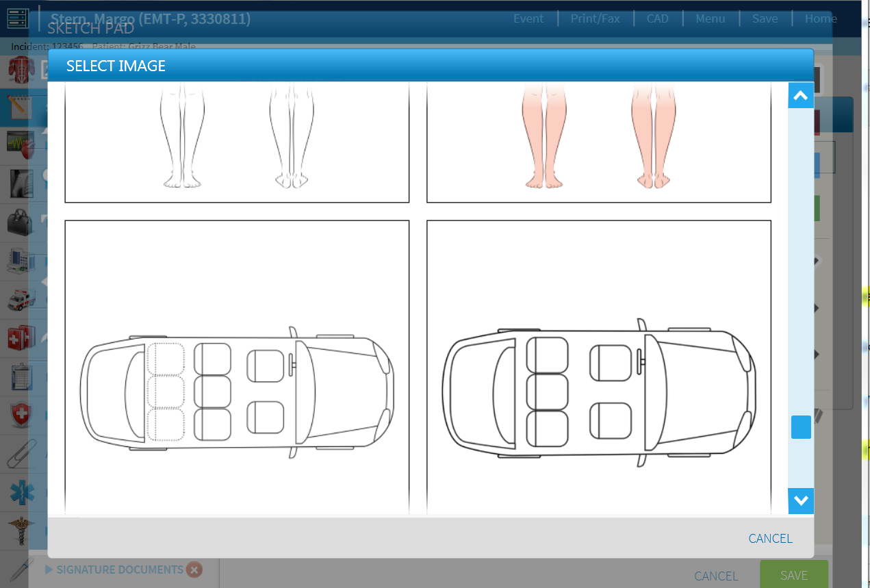Image resolution: width=870 pixels, height=588 pixels.
Task: Open the Print/Fax menu item
Action: tap(595, 18)
